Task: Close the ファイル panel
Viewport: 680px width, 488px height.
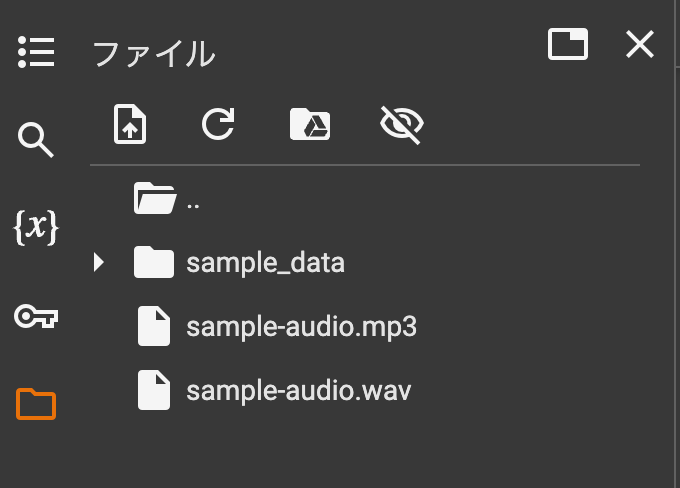Action: point(640,44)
